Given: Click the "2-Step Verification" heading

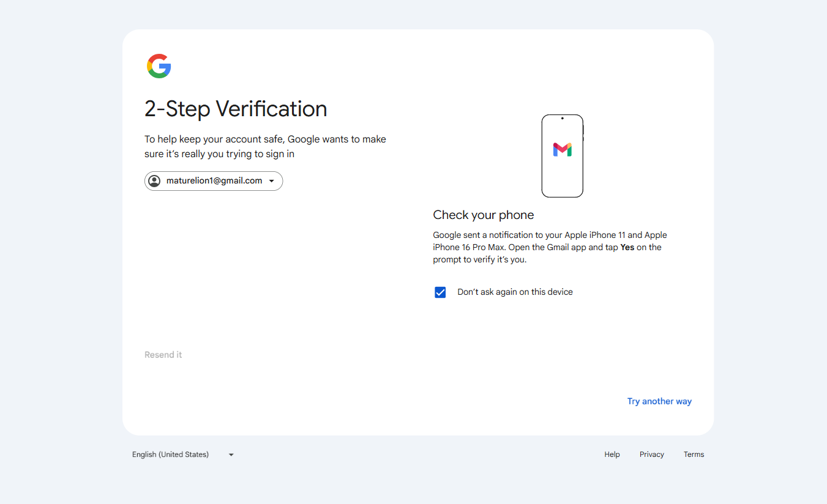Looking at the screenshot, I should pos(236,109).
